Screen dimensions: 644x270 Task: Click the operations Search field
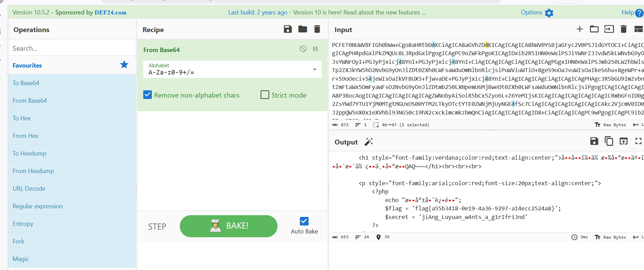coord(72,48)
